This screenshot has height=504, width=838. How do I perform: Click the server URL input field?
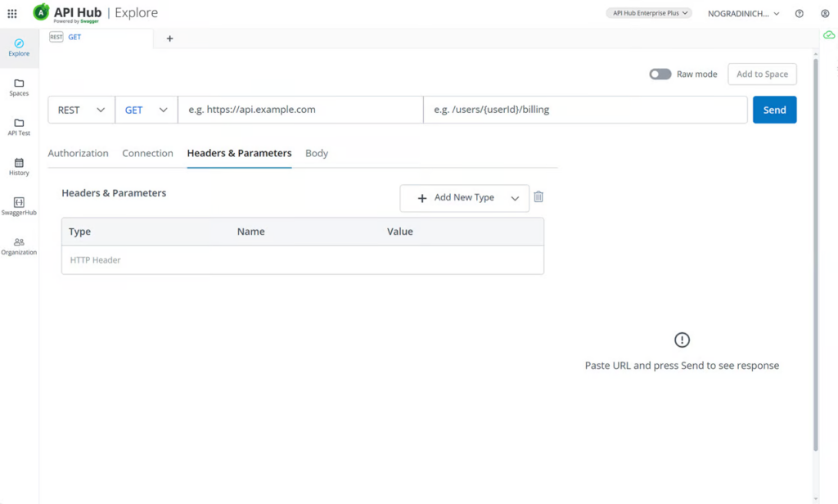click(x=300, y=110)
